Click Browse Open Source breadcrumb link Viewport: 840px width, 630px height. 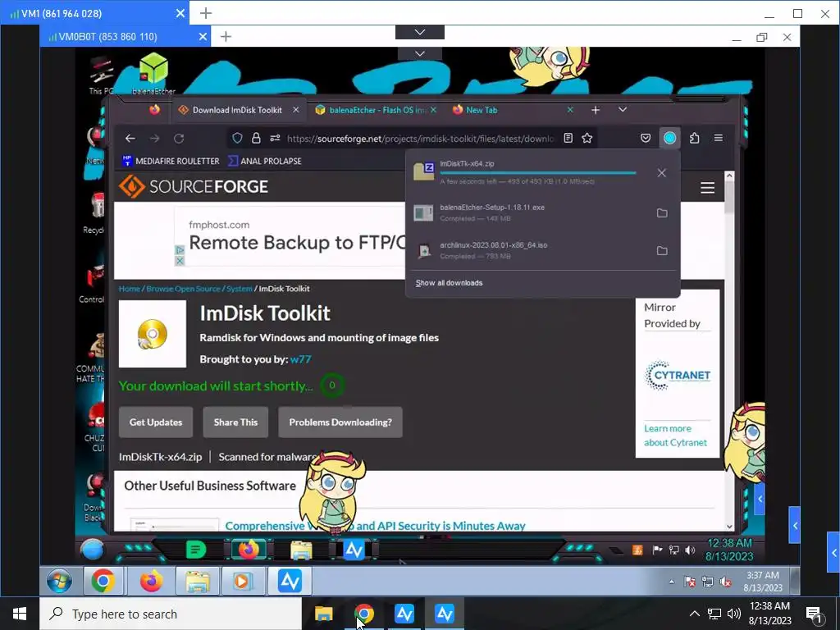click(x=183, y=288)
